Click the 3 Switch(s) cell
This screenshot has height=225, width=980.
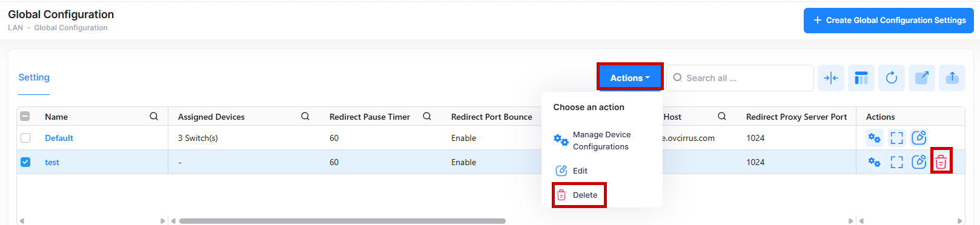tap(198, 138)
